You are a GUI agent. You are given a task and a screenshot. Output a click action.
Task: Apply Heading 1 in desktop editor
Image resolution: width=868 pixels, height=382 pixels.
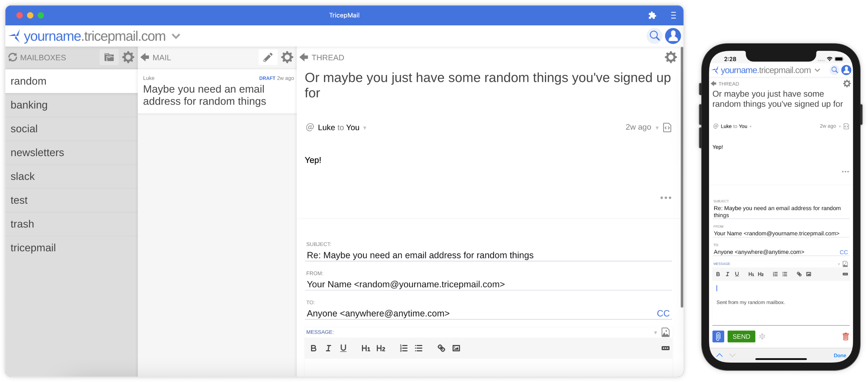(366, 348)
